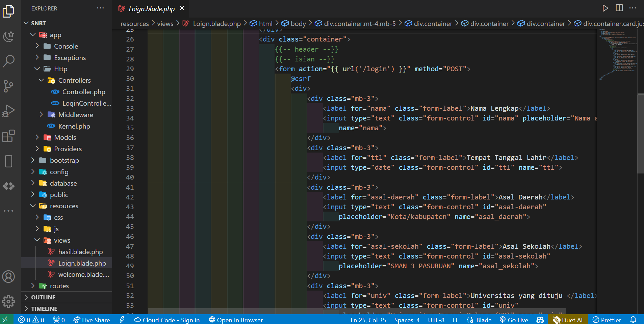Click body in the breadcrumb
The image size is (644, 324).
pyautogui.click(x=294, y=24)
